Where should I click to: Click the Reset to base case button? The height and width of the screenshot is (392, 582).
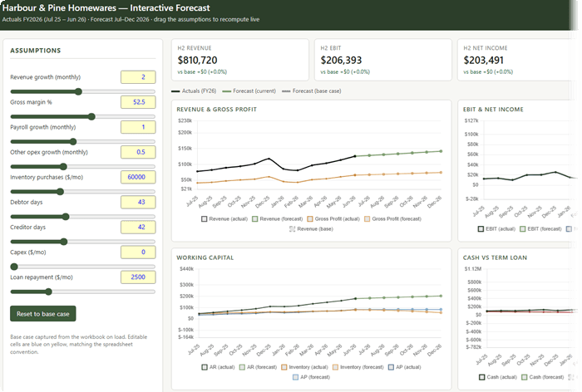(x=42, y=314)
